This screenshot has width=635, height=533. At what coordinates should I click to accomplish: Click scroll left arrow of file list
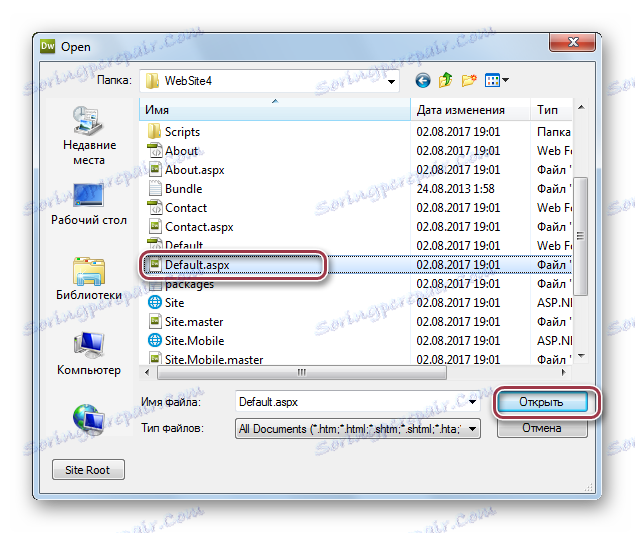[x=147, y=372]
